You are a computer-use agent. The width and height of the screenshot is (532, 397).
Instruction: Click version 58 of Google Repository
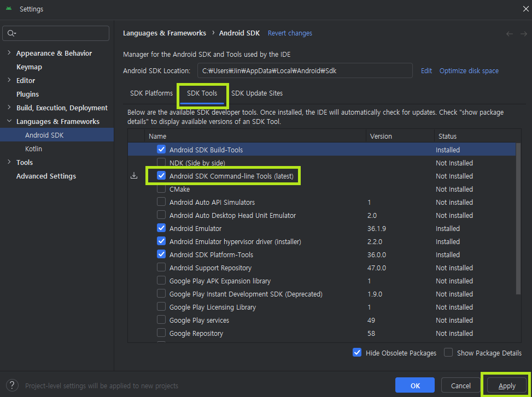(371, 333)
